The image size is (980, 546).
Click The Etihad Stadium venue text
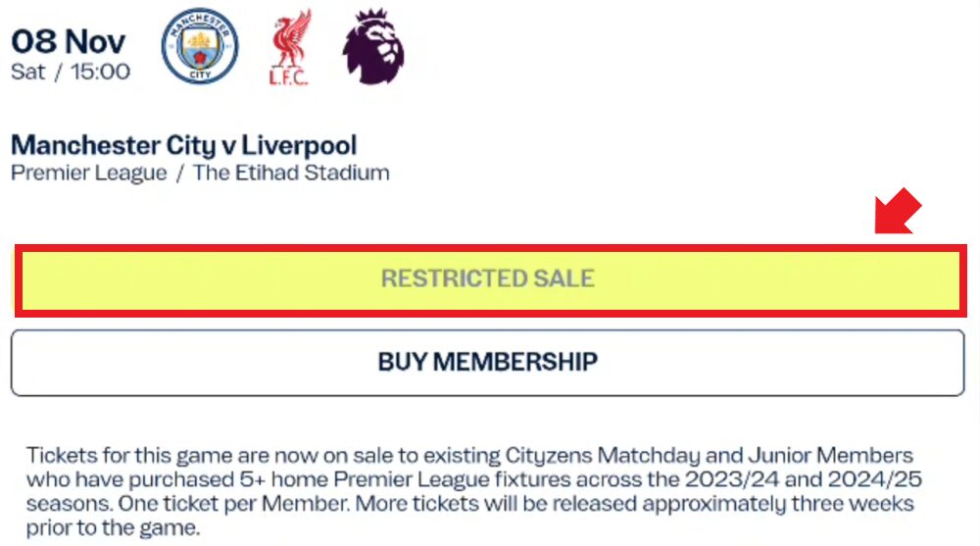pos(291,173)
